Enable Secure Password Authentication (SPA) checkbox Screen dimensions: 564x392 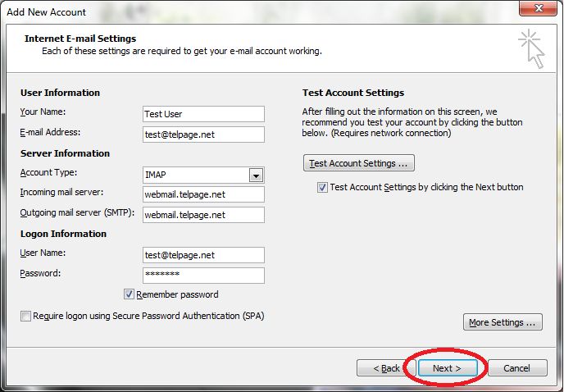tap(25, 316)
